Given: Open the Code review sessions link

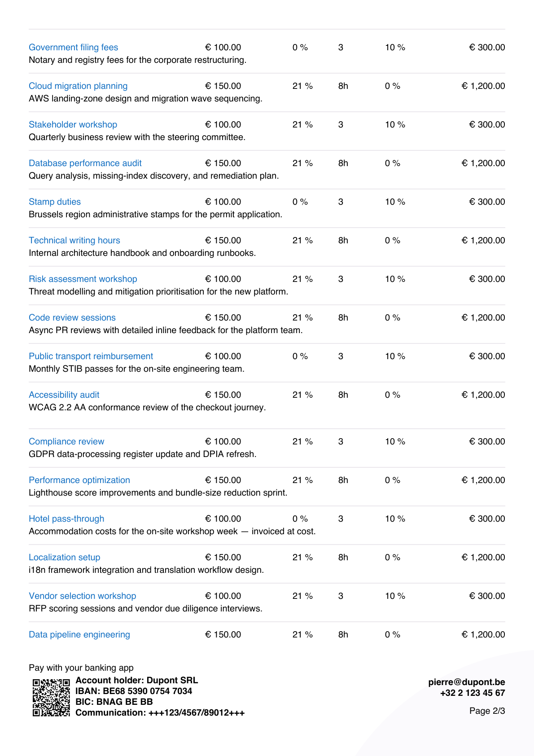Looking at the screenshot, I should click(72, 317).
